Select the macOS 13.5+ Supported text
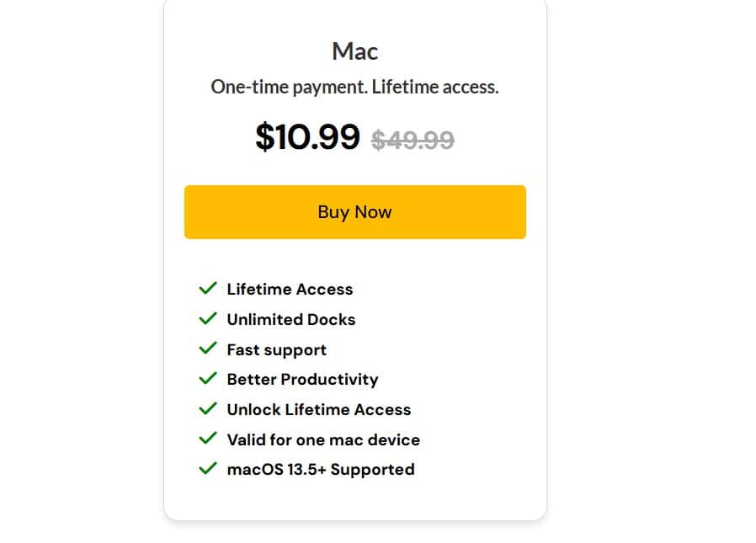Viewport: 756px width, 543px height. coord(321,469)
